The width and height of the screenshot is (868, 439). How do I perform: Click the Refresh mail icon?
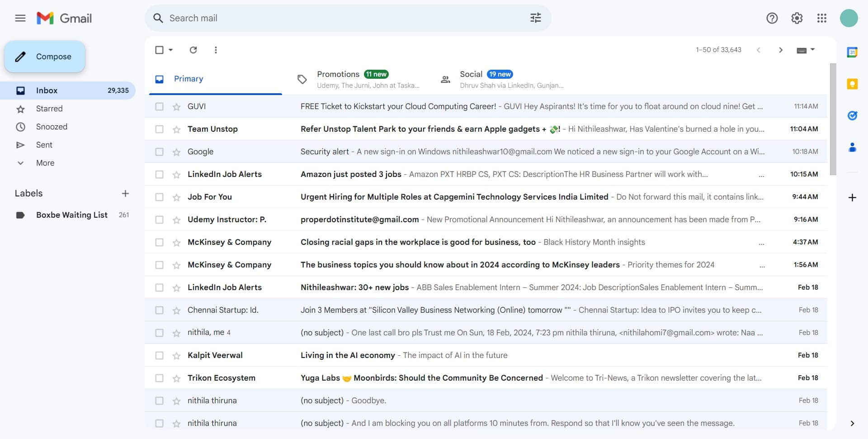[x=193, y=50]
